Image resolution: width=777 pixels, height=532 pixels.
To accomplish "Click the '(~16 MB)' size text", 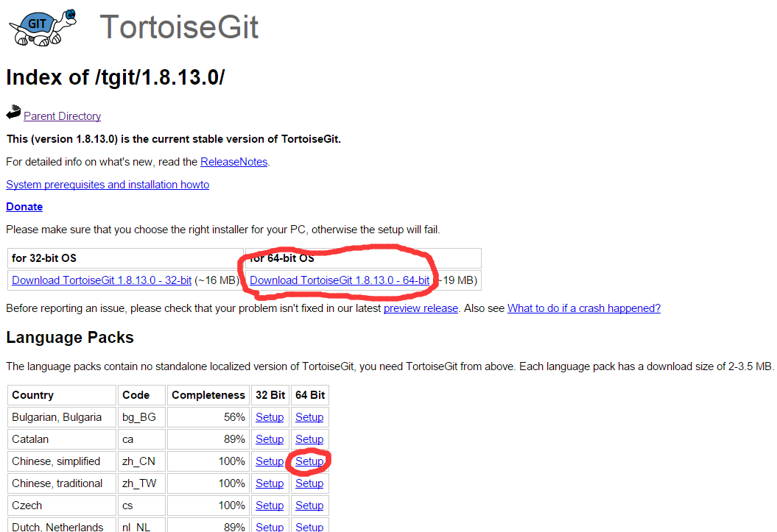I will pos(217,280).
